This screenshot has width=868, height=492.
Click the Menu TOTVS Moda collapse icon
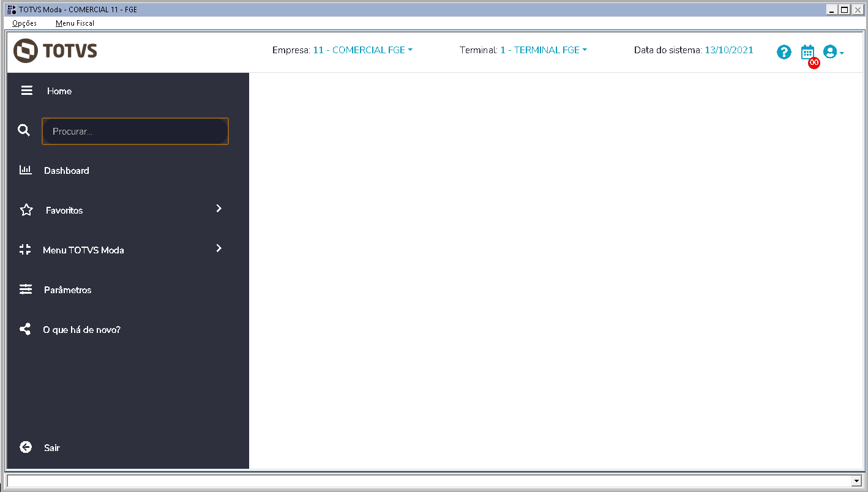[x=25, y=250]
